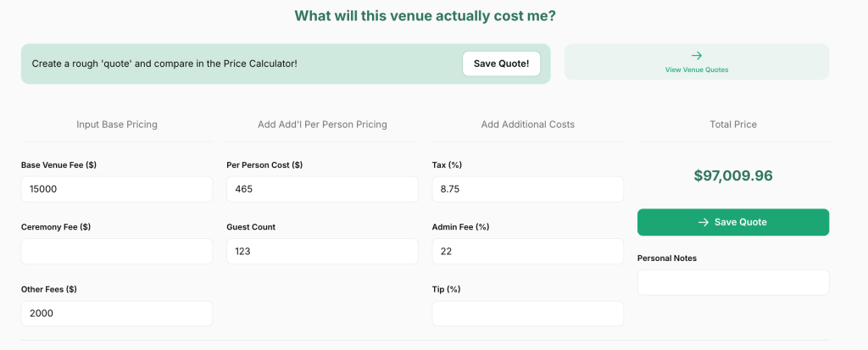This screenshot has height=350, width=868.
Task: Click the $97,009.96 total price amount
Action: pos(733,176)
